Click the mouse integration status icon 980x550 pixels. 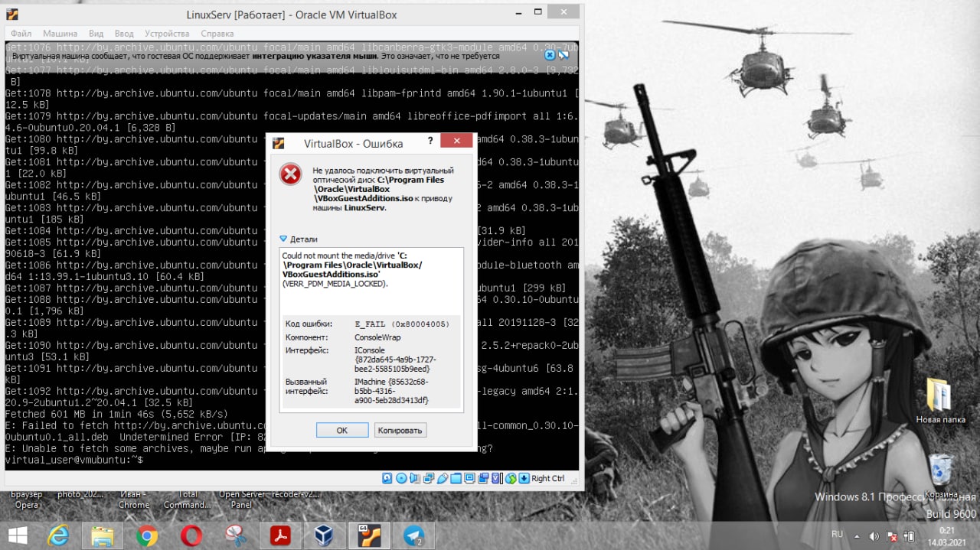[x=511, y=478]
